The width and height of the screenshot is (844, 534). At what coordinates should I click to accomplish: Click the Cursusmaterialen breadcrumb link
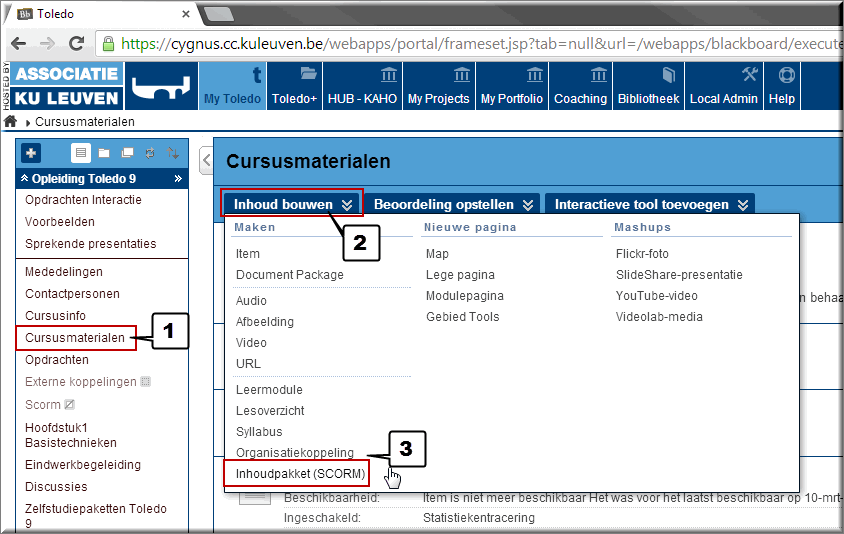click(85, 122)
